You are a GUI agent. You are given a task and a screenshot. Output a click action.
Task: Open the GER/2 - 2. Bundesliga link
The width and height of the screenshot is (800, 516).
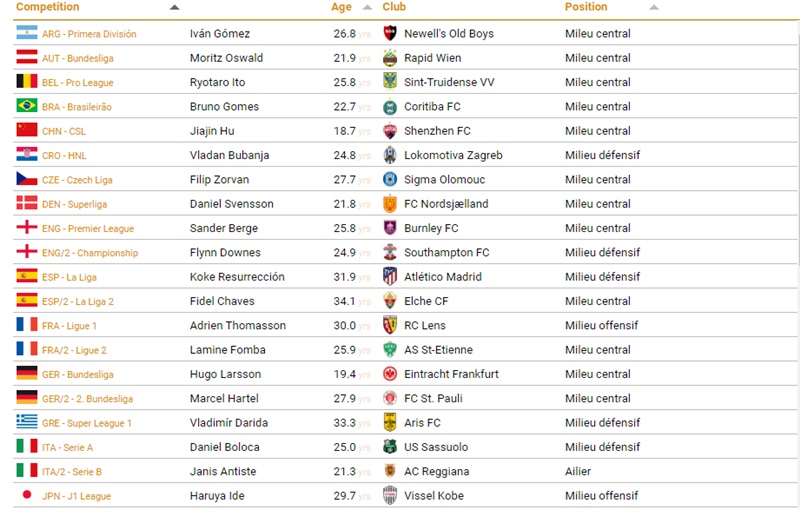(x=87, y=399)
